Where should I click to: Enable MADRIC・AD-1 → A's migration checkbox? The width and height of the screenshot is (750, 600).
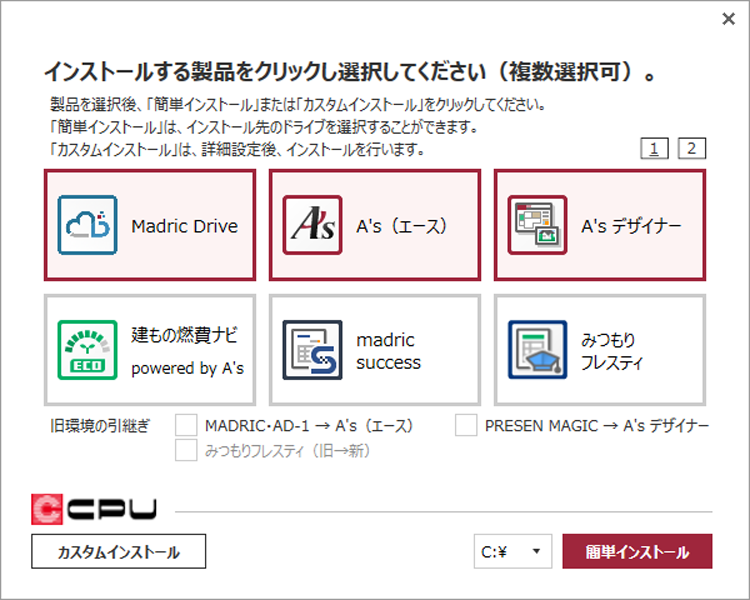click(186, 425)
